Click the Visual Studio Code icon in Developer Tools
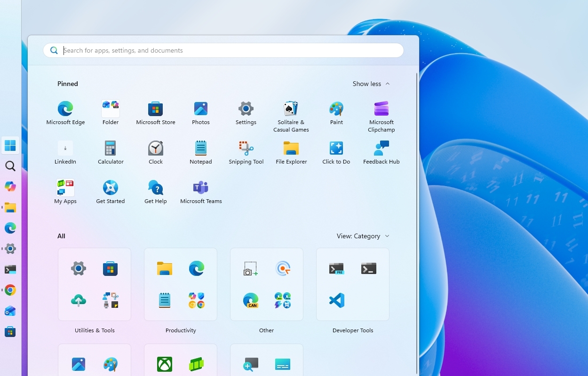This screenshot has width=588, height=376. (337, 300)
